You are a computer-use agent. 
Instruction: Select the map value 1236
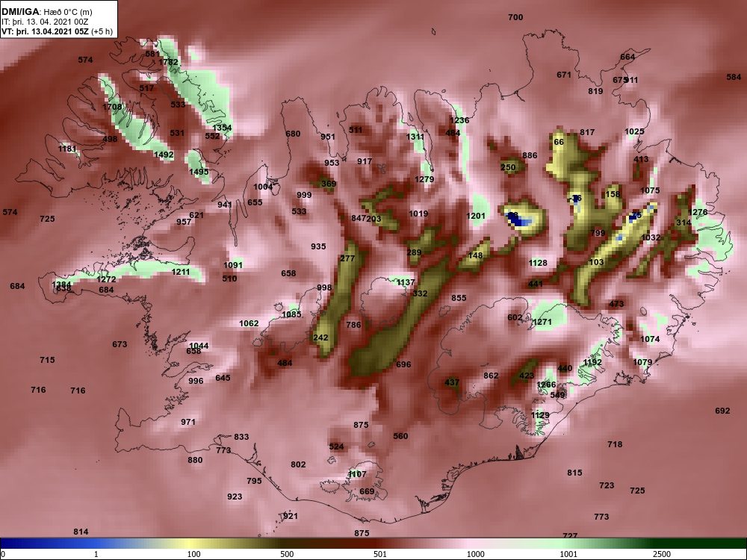[x=459, y=121]
